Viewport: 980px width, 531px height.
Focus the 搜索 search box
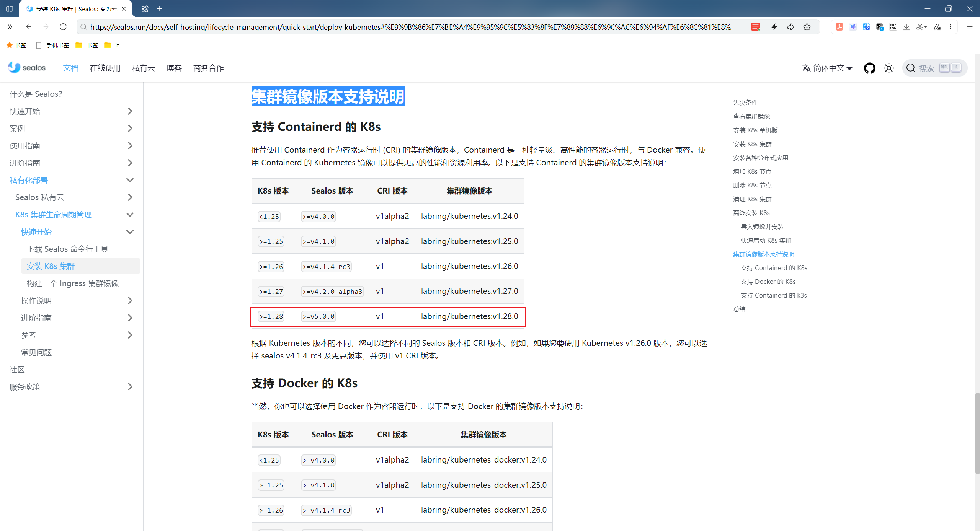click(934, 68)
